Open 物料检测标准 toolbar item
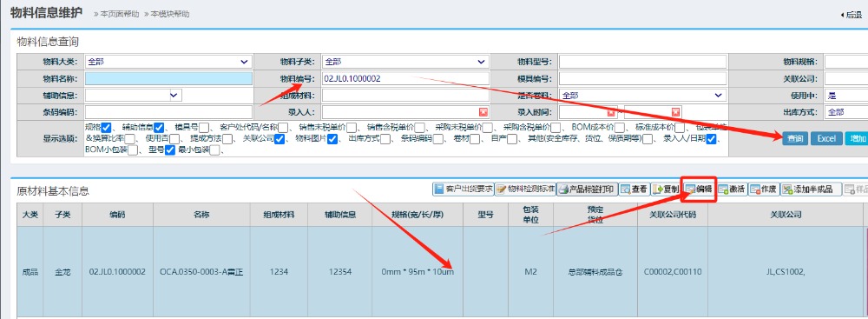The image size is (868, 319). [x=525, y=189]
